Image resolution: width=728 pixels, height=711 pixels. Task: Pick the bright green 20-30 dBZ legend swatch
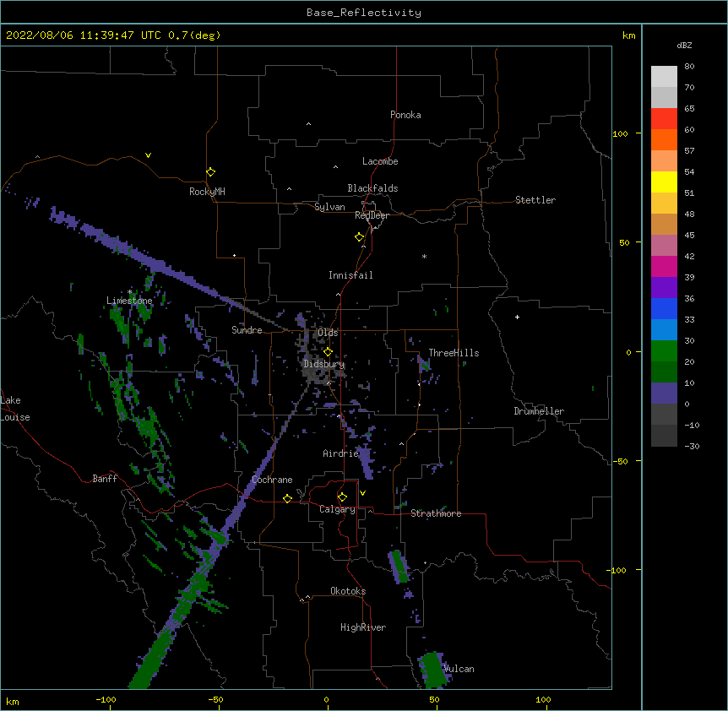[x=664, y=351]
